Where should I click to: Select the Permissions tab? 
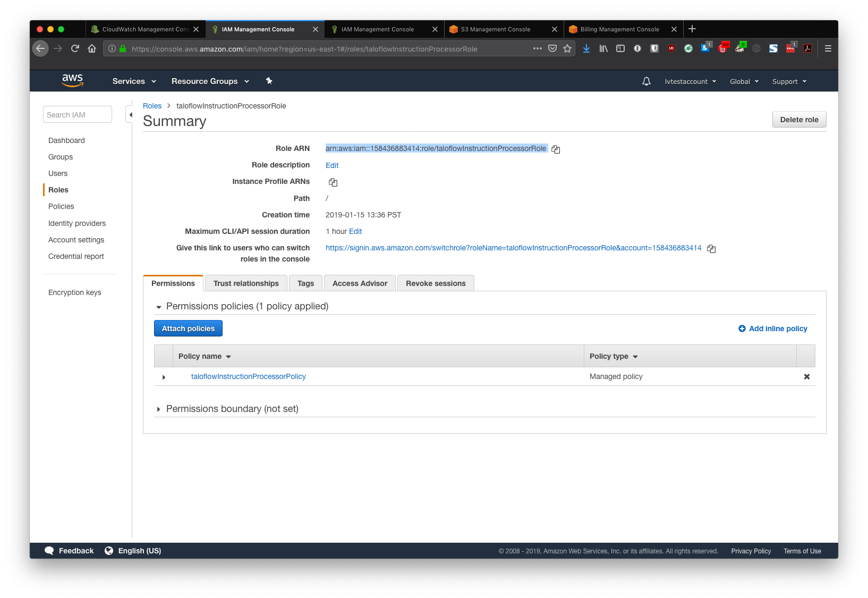(x=173, y=283)
